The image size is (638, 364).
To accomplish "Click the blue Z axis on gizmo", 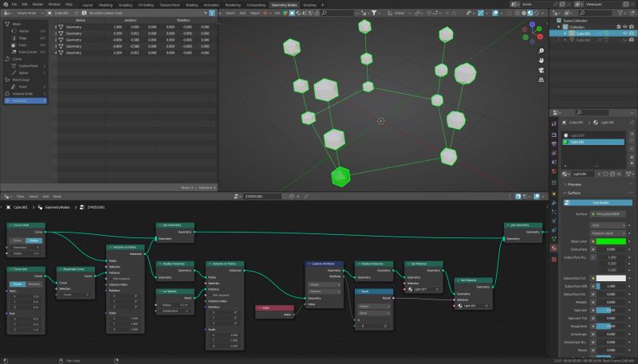I will click(533, 25).
